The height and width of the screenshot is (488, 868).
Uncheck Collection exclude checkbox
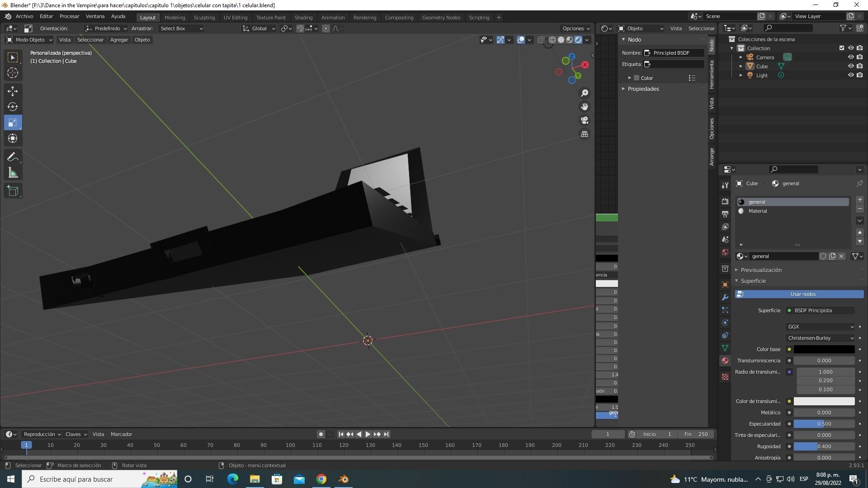pyautogui.click(x=841, y=48)
